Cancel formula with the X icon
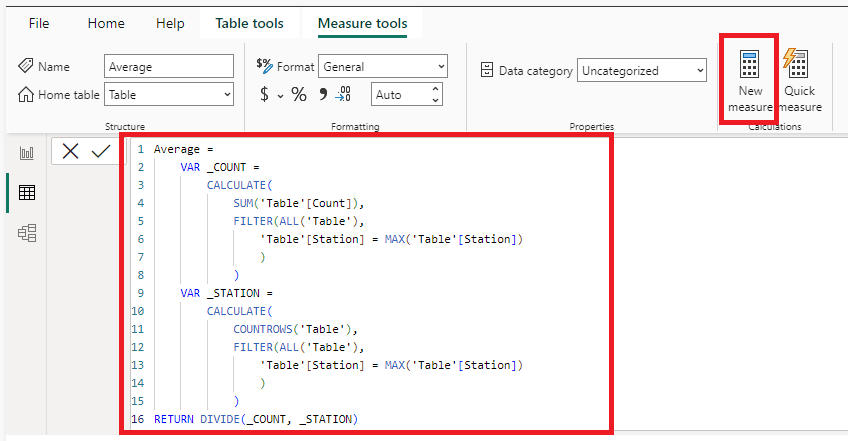848x441 pixels. coord(70,151)
